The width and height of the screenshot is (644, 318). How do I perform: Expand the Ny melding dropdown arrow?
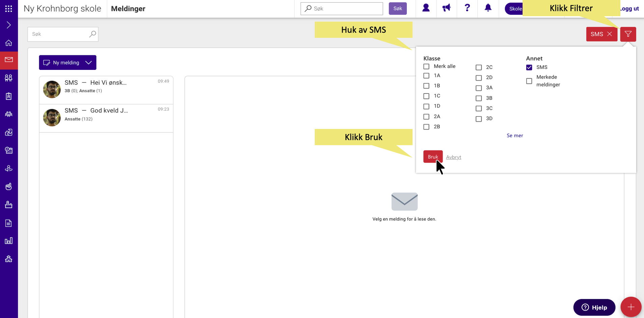pos(88,63)
